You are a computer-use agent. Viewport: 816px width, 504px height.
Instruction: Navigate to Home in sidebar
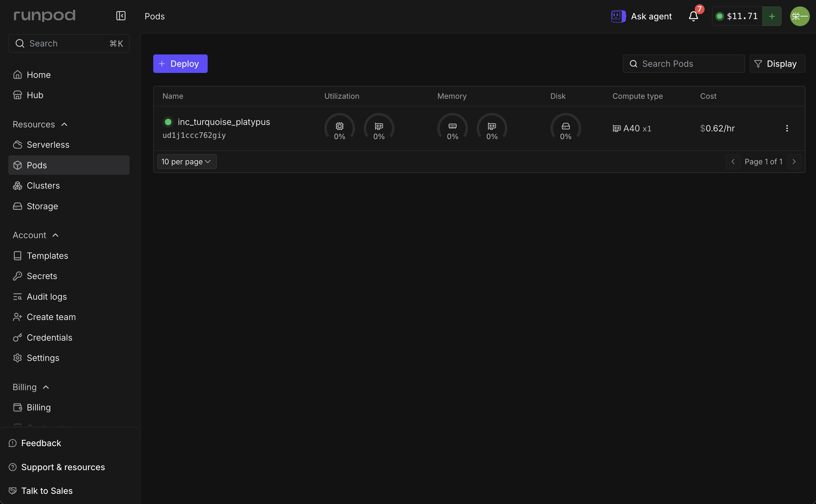69,75
